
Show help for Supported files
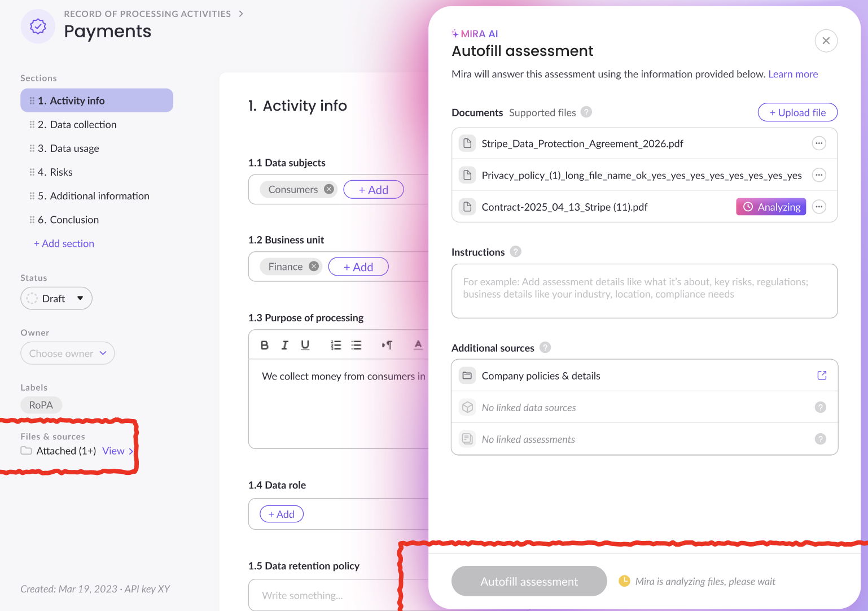point(586,112)
